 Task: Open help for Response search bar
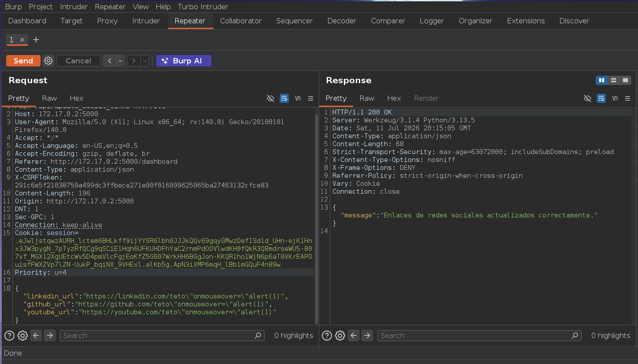[x=327, y=336]
